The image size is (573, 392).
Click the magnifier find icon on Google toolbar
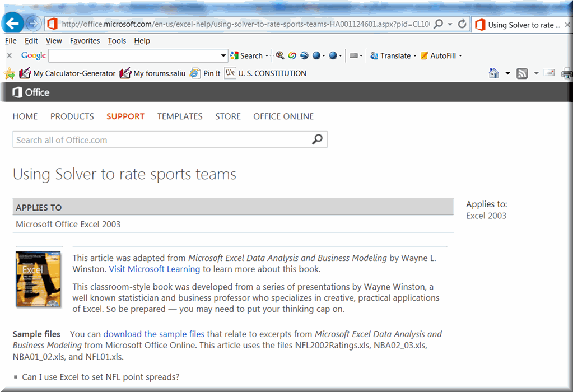[280, 55]
